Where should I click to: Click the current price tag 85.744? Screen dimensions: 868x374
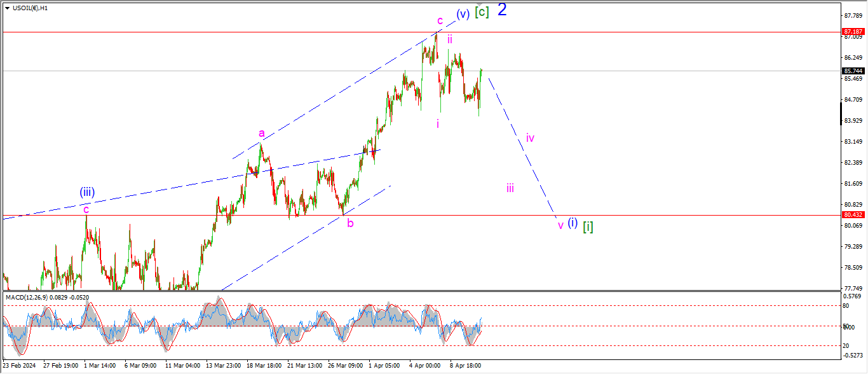[851, 71]
